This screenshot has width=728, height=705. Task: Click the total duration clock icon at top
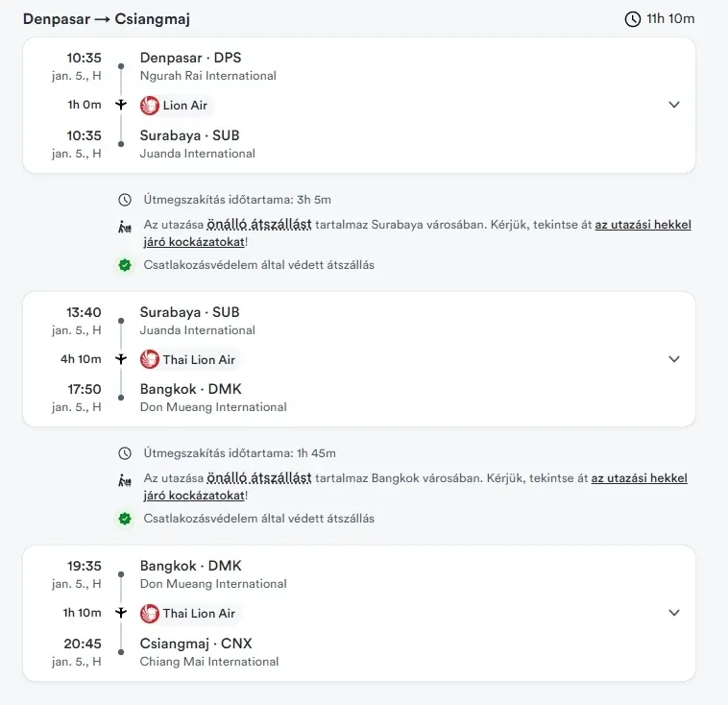(632, 19)
